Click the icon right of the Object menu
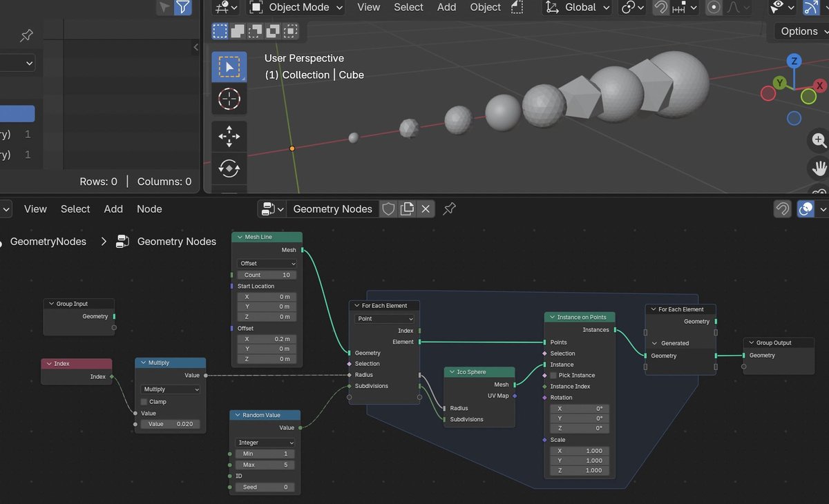 point(517,7)
